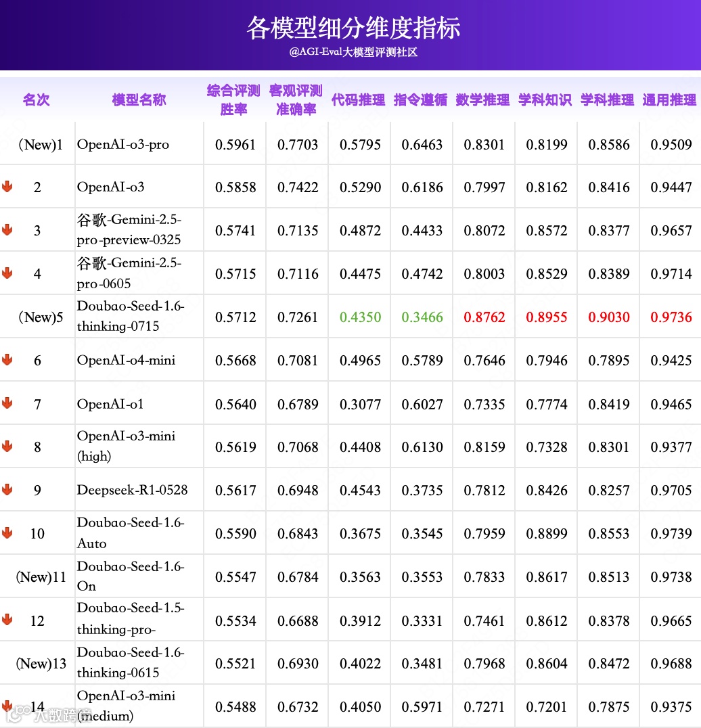Image resolution: width=701 pixels, height=728 pixels.
Task: Select the 代码推理 column header
Action: point(359,99)
